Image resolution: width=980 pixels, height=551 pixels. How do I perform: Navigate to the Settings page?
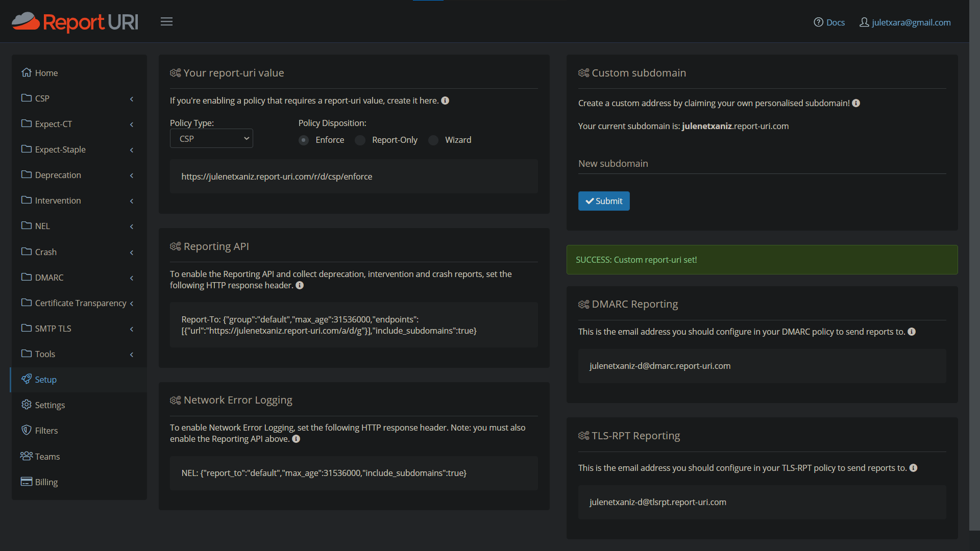(x=50, y=405)
